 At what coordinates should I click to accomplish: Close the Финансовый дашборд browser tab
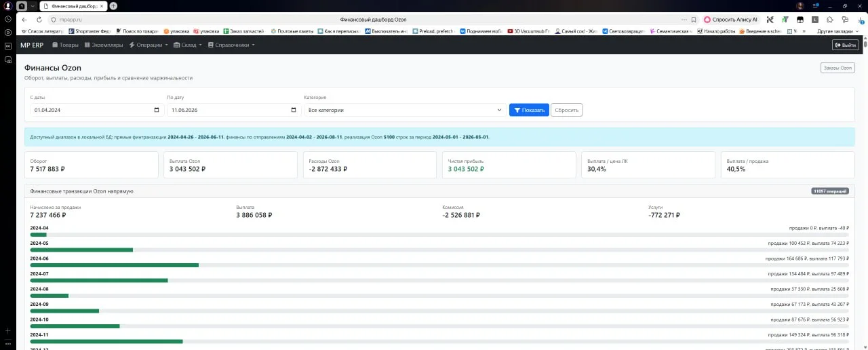point(102,5)
